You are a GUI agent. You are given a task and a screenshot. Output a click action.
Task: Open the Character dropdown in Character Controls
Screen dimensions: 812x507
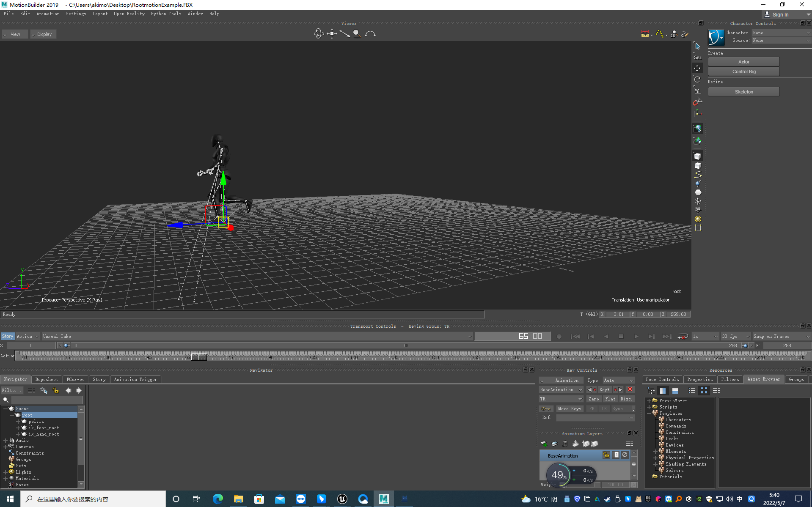click(x=781, y=33)
